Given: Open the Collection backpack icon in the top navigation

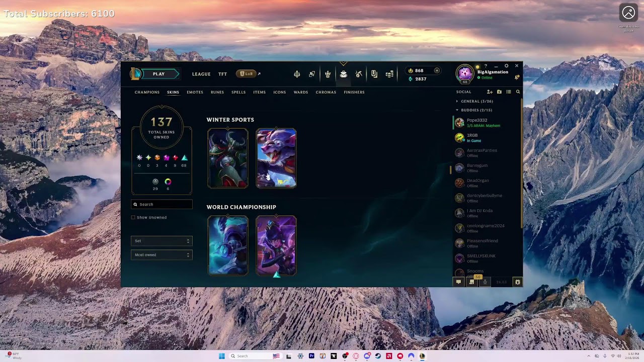Looking at the screenshot, I should (343, 74).
